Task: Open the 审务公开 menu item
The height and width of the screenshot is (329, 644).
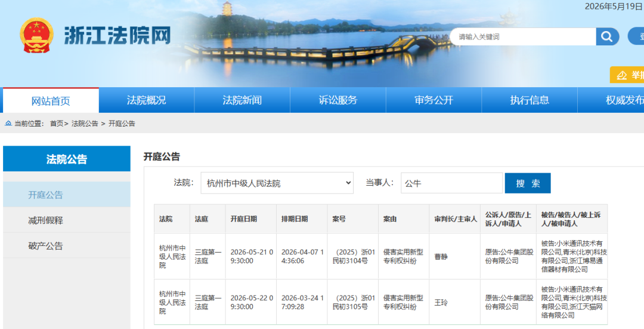Action: 434,100
